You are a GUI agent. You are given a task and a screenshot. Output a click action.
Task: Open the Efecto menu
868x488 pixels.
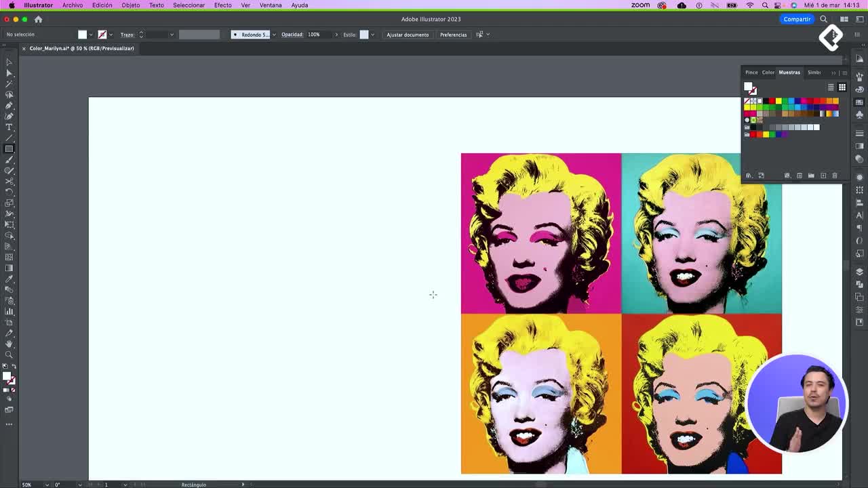[x=222, y=5]
